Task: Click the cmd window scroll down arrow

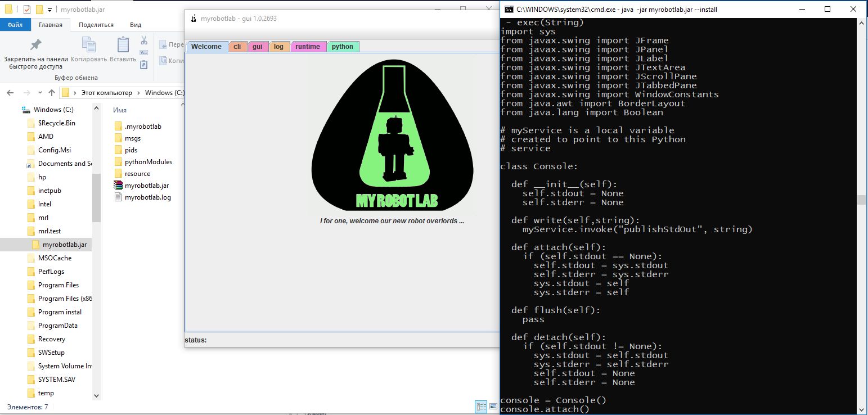Action: point(861,409)
